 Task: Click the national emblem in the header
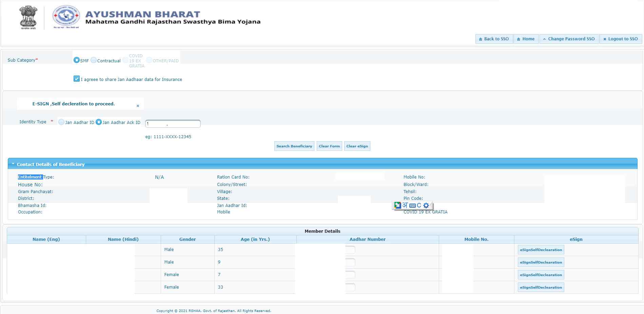pos(28,17)
